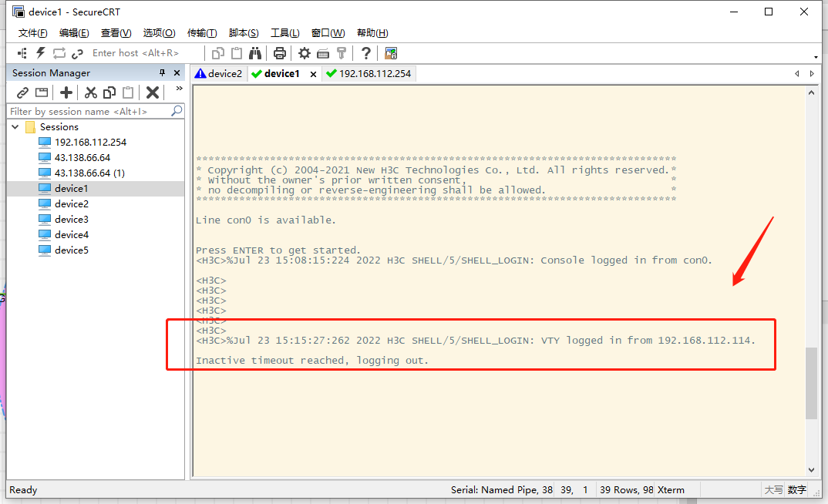Open the 编辑(E) menu
The height and width of the screenshot is (504, 828).
pos(74,32)
